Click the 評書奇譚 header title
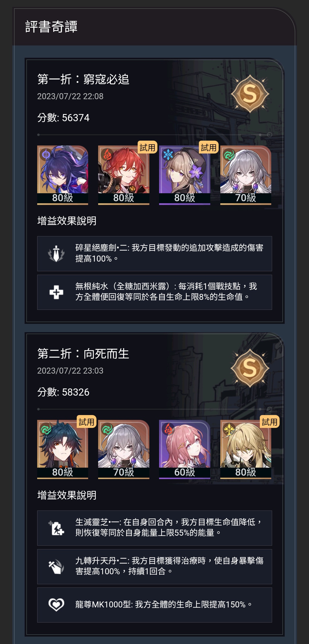 (x=51, y=27)
